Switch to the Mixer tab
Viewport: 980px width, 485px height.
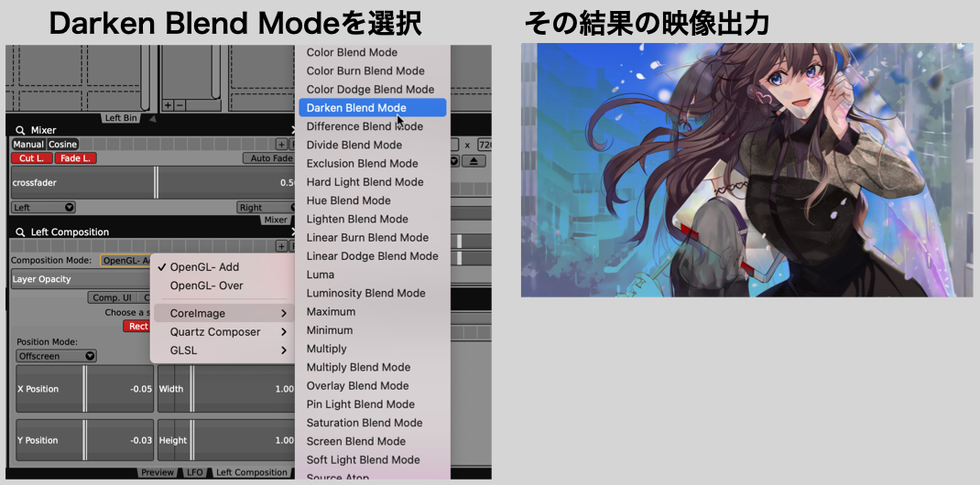point(276,220)
